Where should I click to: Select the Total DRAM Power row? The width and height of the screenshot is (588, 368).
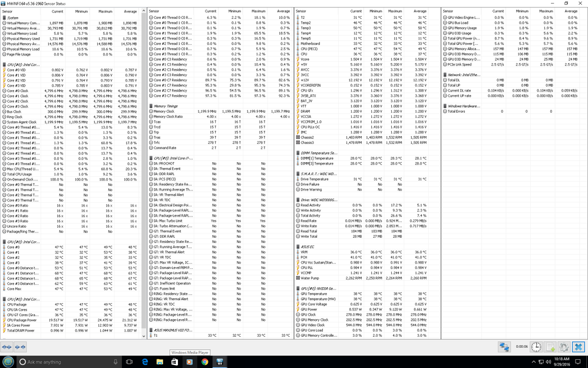[71, 330]
